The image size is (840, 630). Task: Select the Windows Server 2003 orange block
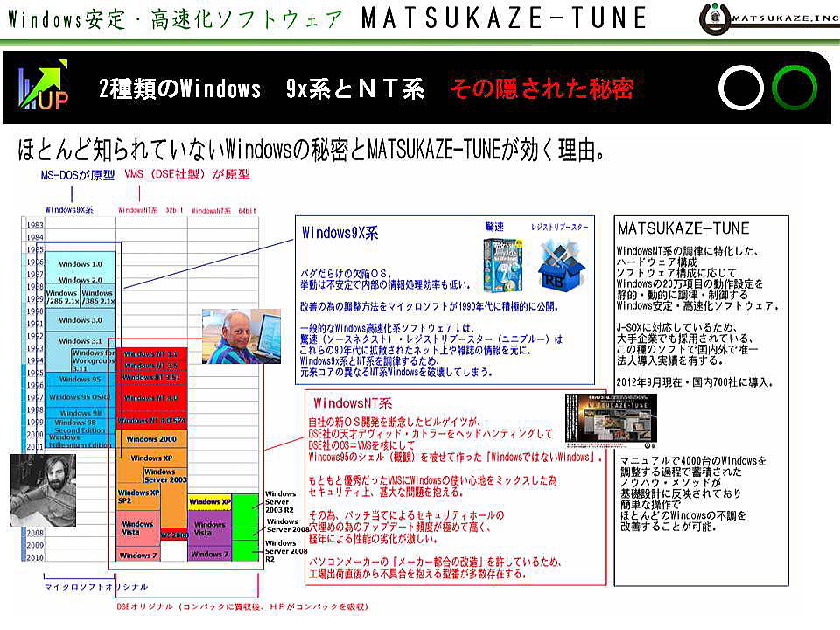165,476
